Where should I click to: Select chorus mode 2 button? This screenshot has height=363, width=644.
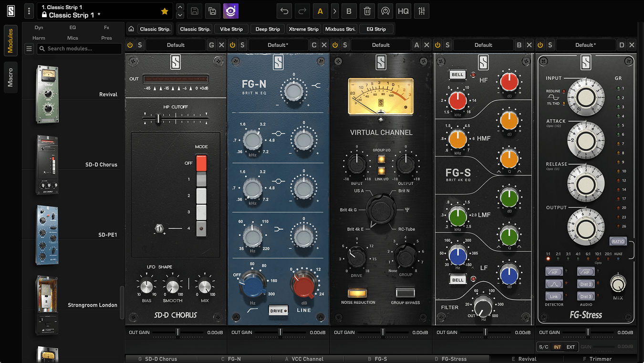click(201, 196)
